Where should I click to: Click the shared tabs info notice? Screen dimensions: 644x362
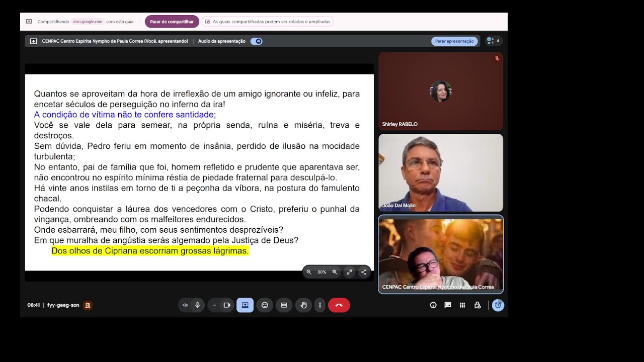click(x=267, y=22)
